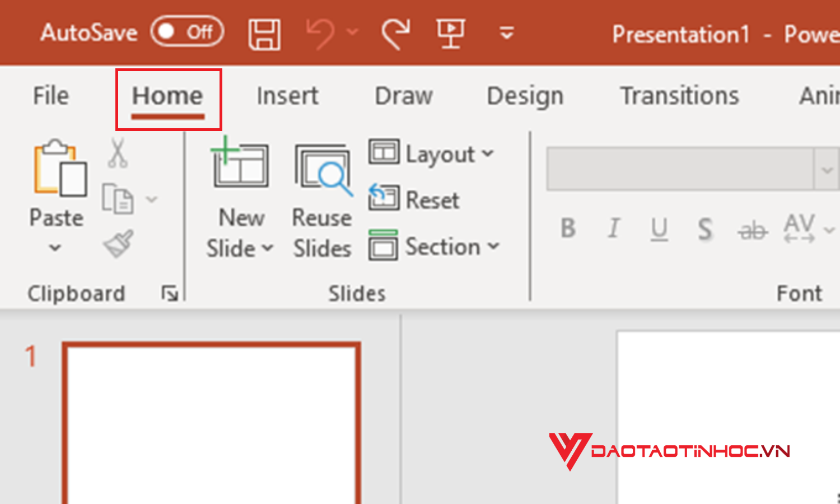Viewport: 840px width, 504px height.
Task: Click the Redo button
Action: (x=395, y=34)
